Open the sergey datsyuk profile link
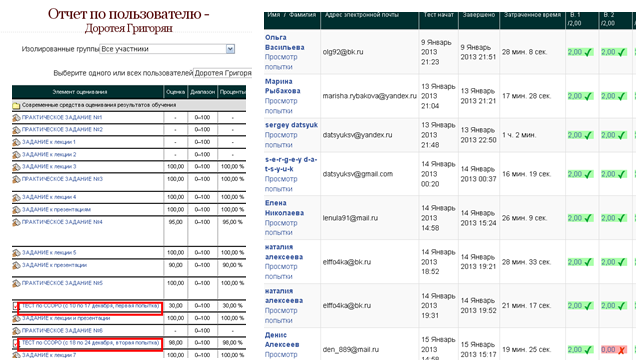 (291, 125)
